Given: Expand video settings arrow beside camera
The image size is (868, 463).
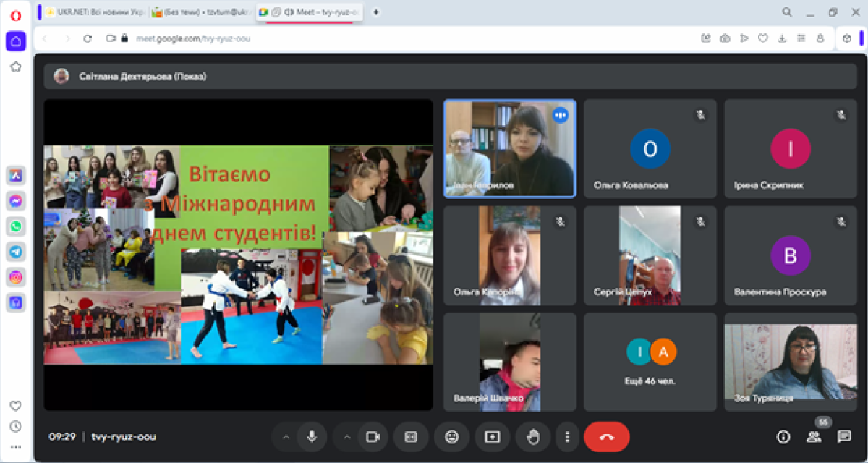Looking at the screenshot, I should [346, 437].
